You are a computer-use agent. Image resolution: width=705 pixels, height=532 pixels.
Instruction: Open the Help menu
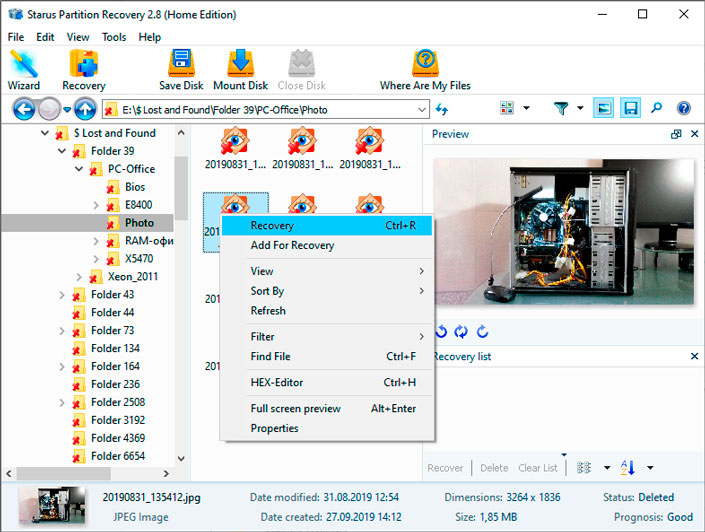[150, 37]
